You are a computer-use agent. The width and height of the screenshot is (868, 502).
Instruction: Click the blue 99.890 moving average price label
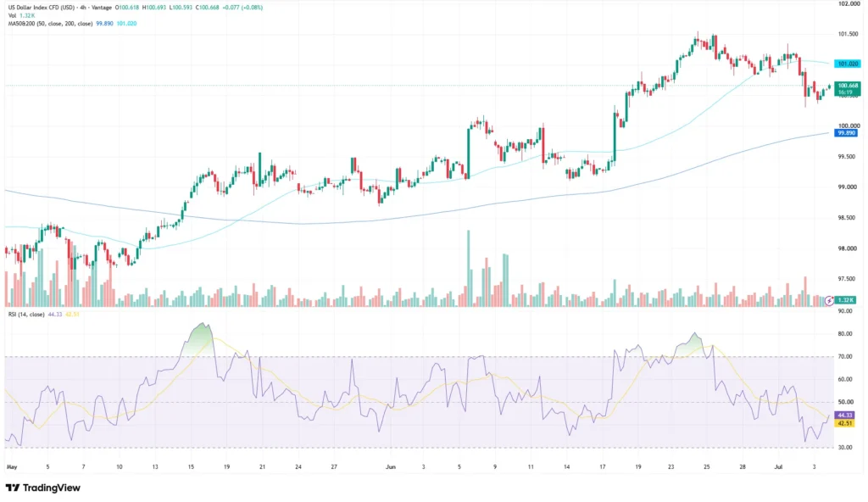[x=847, y=133]
